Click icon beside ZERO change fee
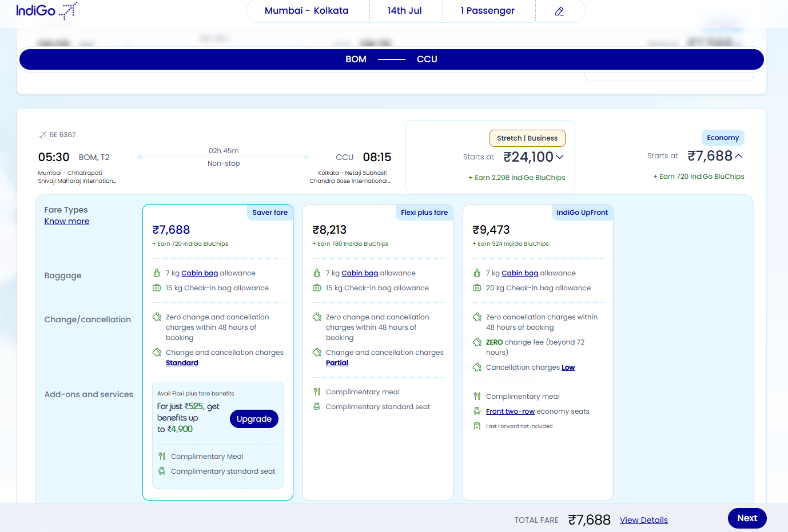 (x=477, y=342)
